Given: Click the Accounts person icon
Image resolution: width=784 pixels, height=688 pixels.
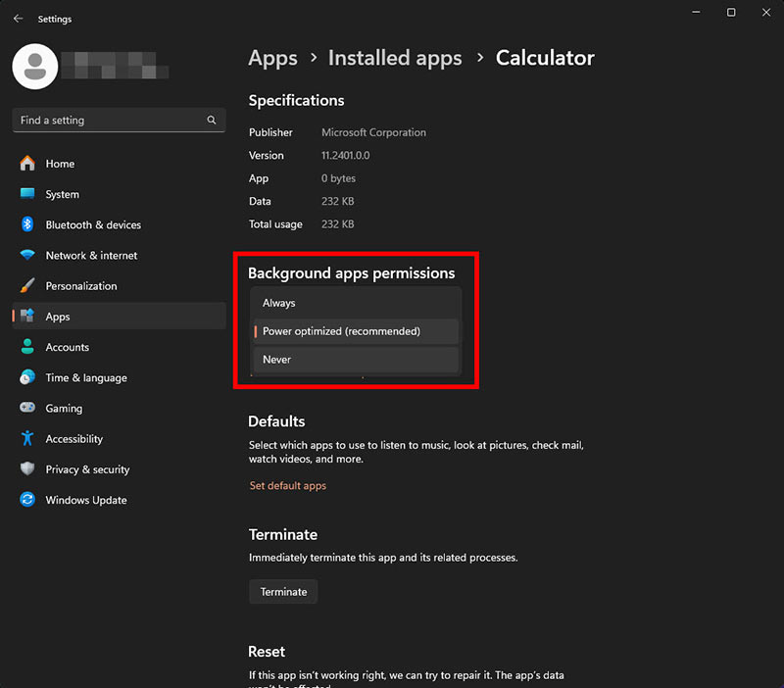Looking at the screenshot, I should [x=27, y=347].
